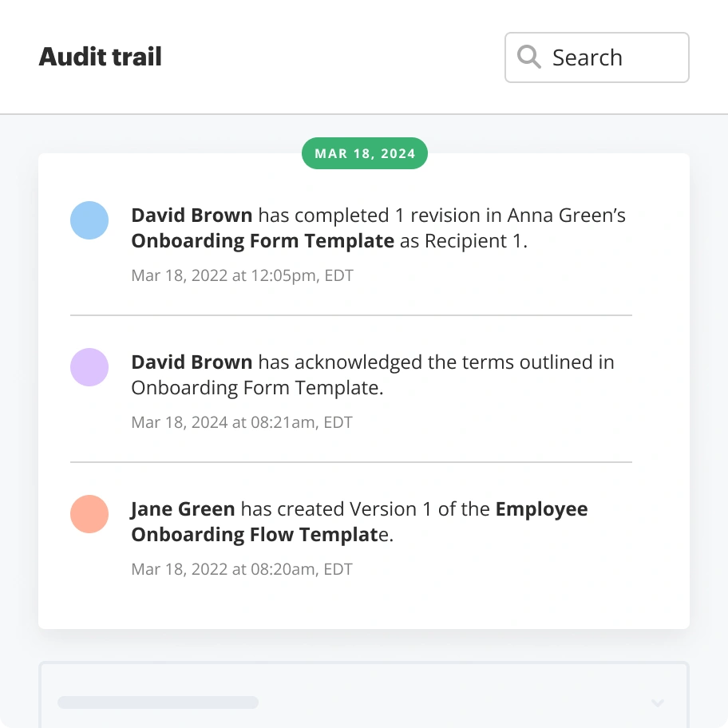The width and height of the screenshot is (728, 728).
Task: Select the Audit trail page title
Action: coord(100,57)
